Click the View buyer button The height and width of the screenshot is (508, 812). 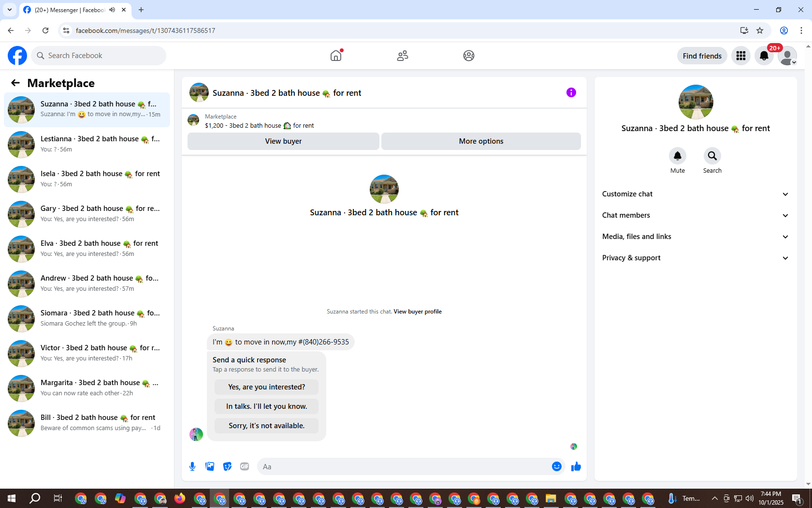pos(283,141)
